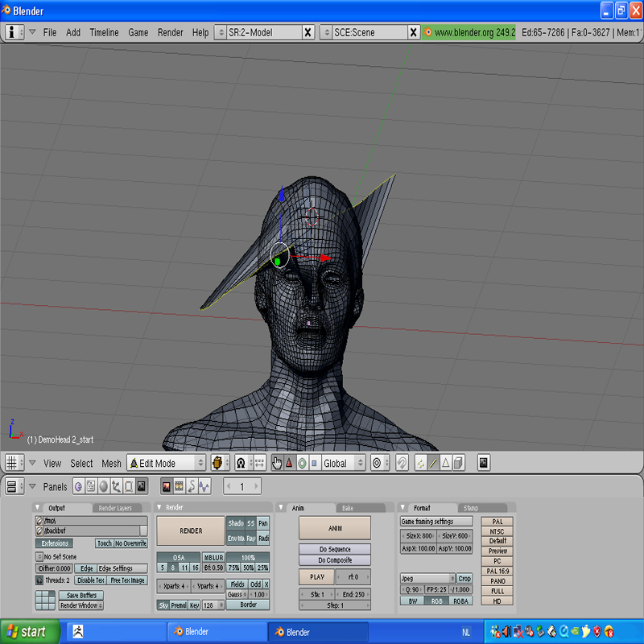This screenshot has width=644, height=644.
Task: Open the Add menu
Action: (x=73, y=32)
